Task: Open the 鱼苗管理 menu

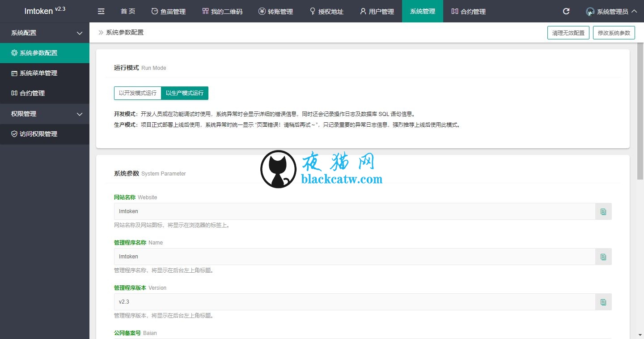Action: point(169,11)
